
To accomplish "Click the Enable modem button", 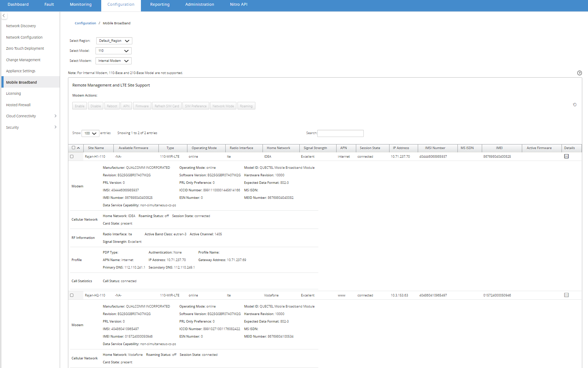I will point(80,106).
